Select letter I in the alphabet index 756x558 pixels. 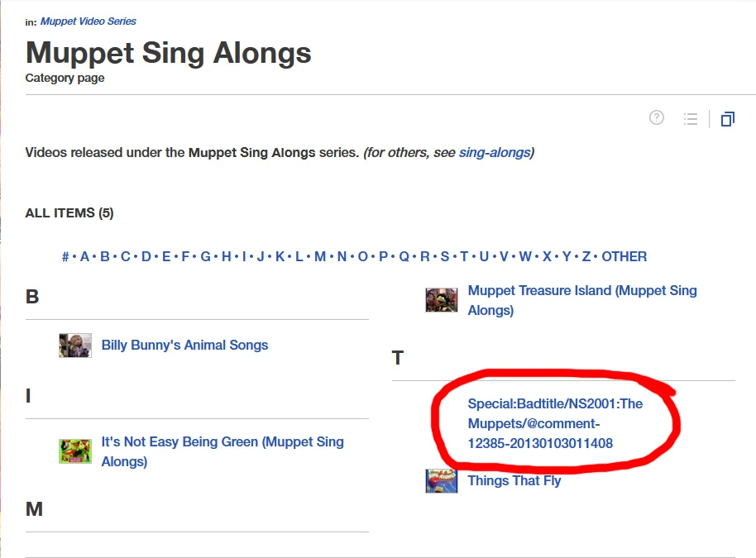(x=243, y=256)
